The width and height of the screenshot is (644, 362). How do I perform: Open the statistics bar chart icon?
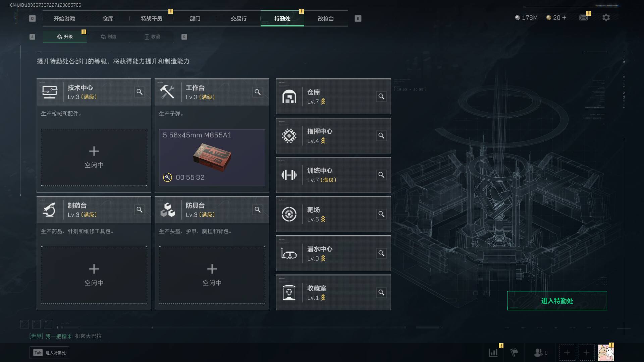(493, 353)
